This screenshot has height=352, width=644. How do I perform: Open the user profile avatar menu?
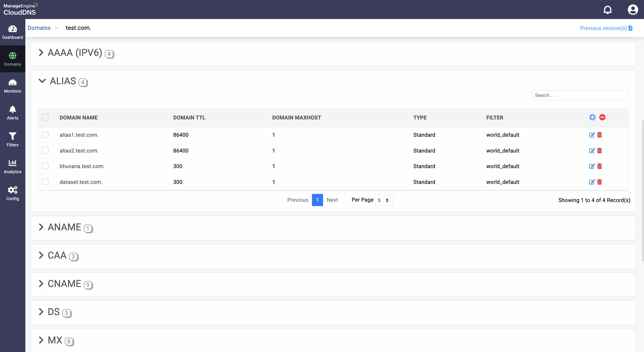[632, 10]
